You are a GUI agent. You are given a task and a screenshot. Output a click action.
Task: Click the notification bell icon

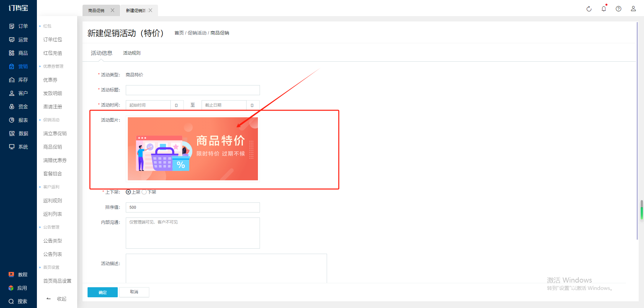[x=604, y=9]
